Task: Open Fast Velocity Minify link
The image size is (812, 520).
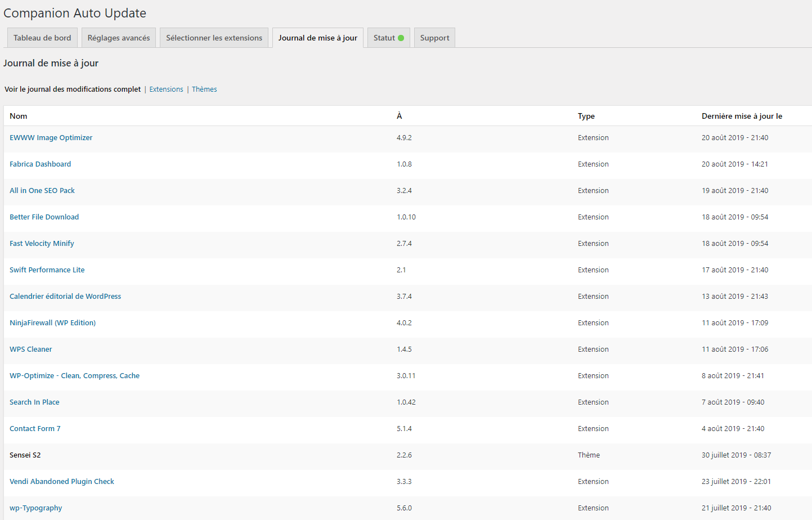Action: (x=42, y=243)
